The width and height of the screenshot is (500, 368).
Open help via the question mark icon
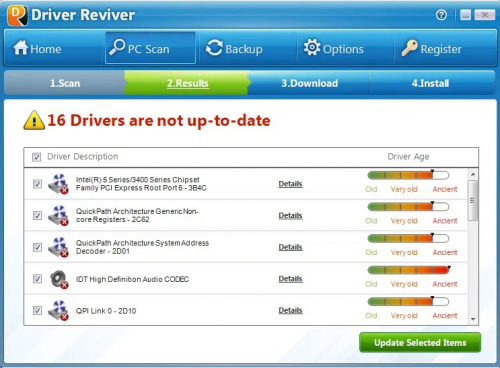tap(441, 15)
